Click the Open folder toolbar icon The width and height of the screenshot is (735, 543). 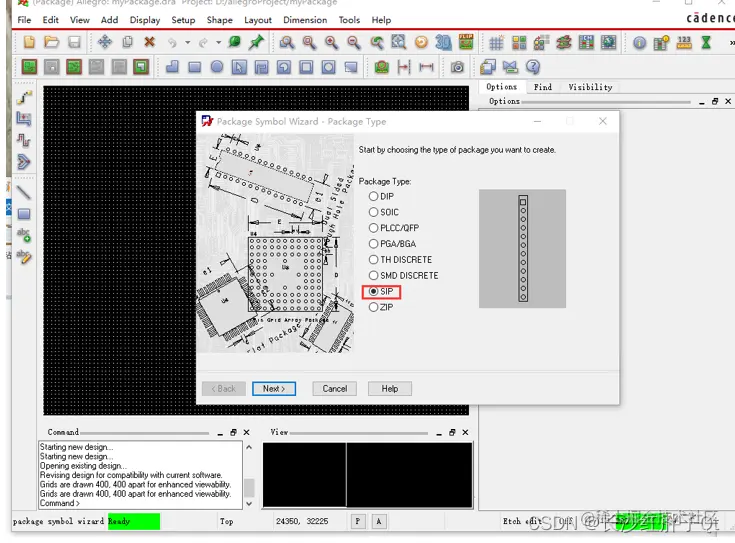pos(51,42)
